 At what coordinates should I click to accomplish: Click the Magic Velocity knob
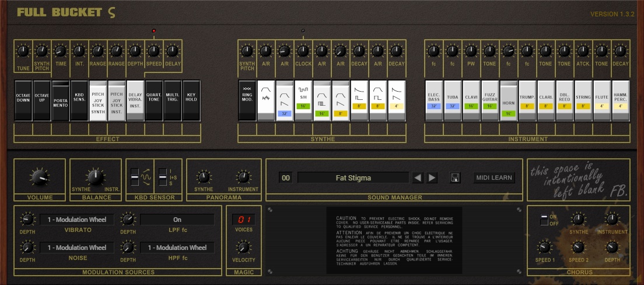pos(243,247)
